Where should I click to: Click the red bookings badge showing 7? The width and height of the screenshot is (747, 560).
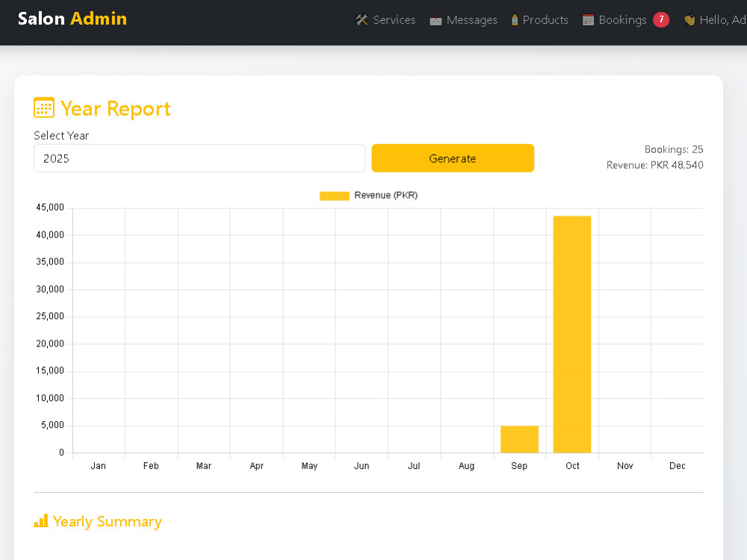point(661,19)
